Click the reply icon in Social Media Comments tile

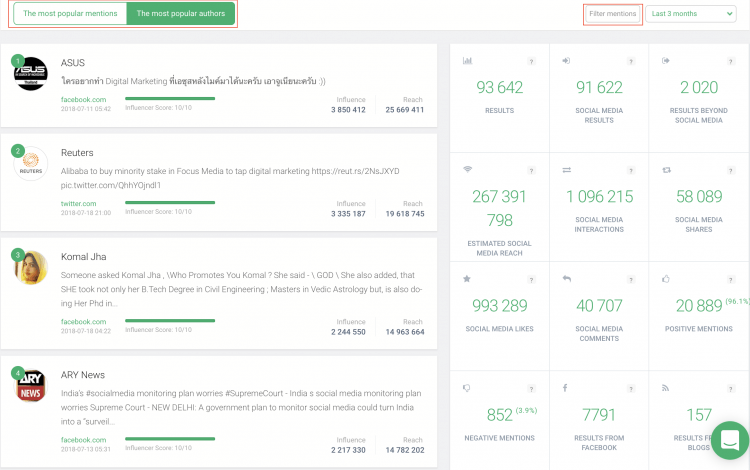pyautogui.click(x=566, y=279)
